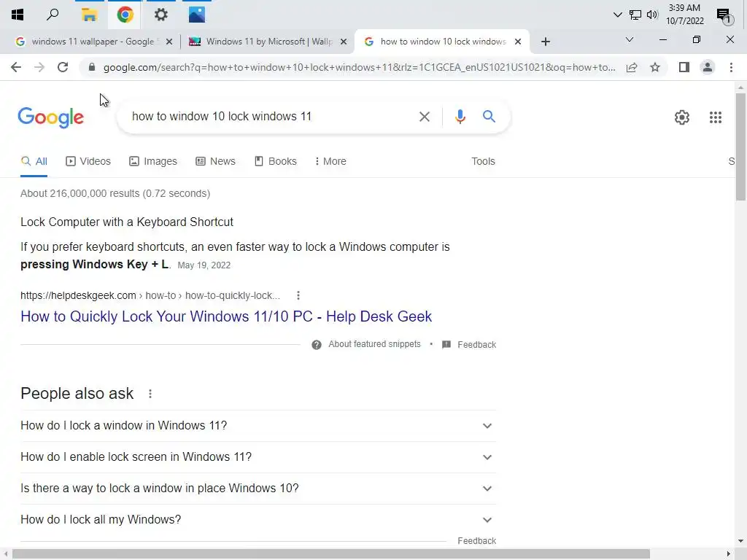Image resolution: width=747 pixels, height=560 pixels.
Task: Show hidden system tray icons
Action: (617, 15)
